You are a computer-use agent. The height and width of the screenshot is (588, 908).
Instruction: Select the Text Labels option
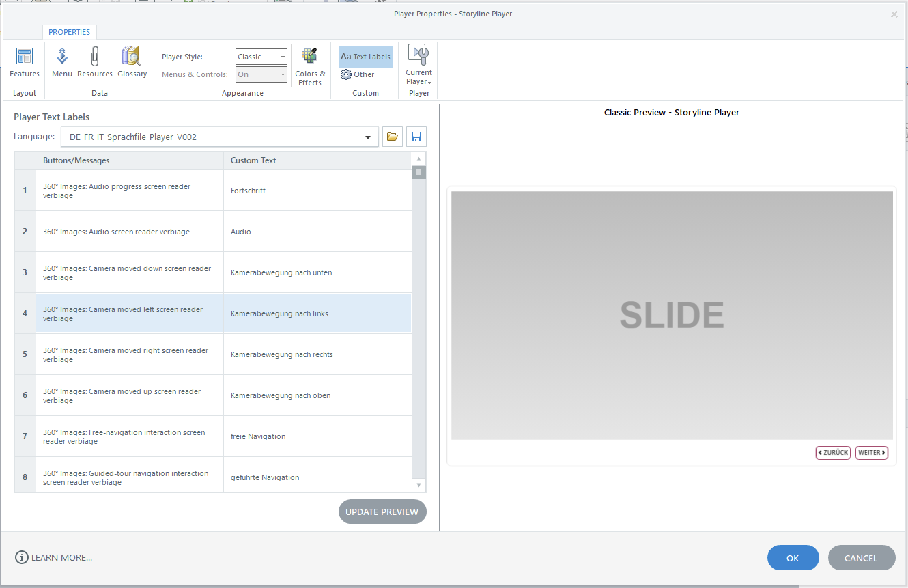click(366, 56)
